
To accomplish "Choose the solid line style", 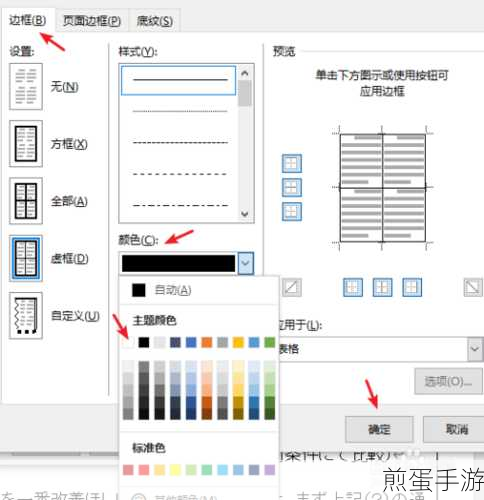I will (x=179, y=80).
